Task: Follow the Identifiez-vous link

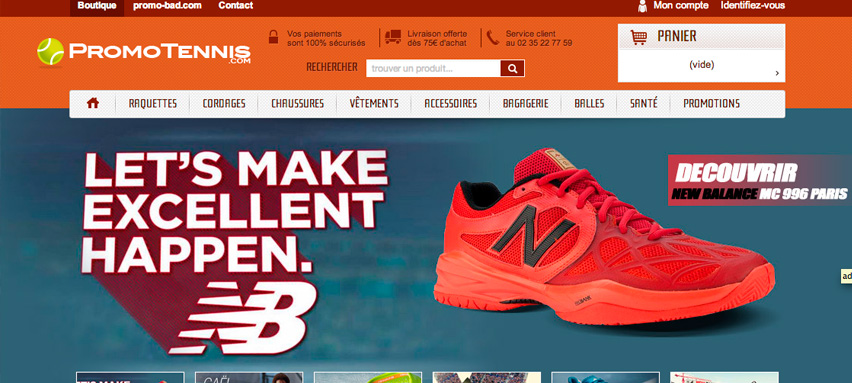Action: click(753, 5)
